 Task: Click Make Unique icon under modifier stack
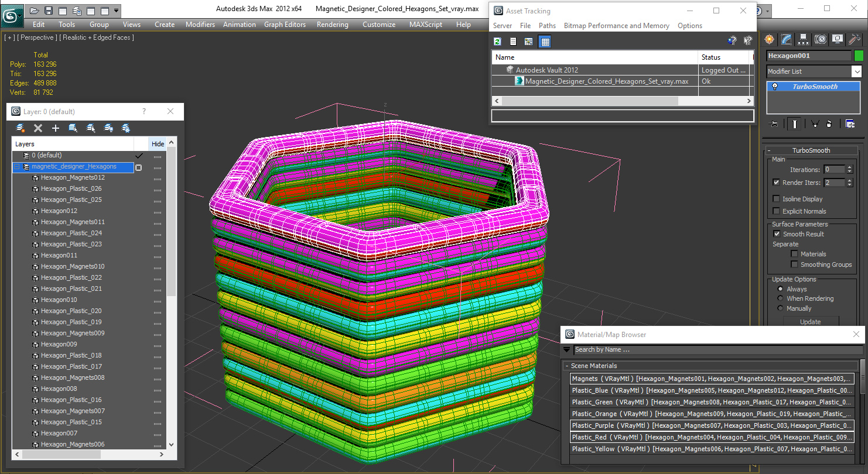click(815, 123)
